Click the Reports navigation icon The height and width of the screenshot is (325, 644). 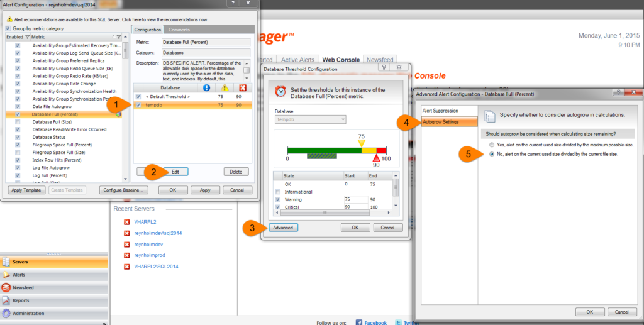(6, 300)
